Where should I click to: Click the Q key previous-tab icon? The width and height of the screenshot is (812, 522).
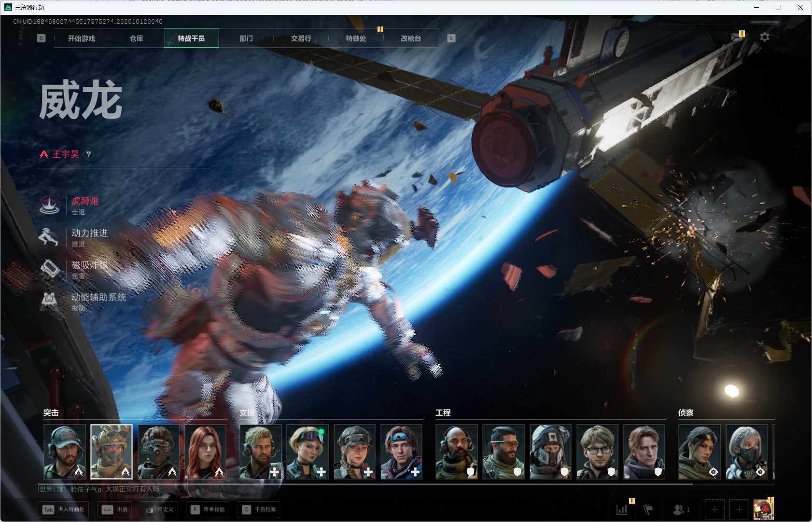point(41,38)
